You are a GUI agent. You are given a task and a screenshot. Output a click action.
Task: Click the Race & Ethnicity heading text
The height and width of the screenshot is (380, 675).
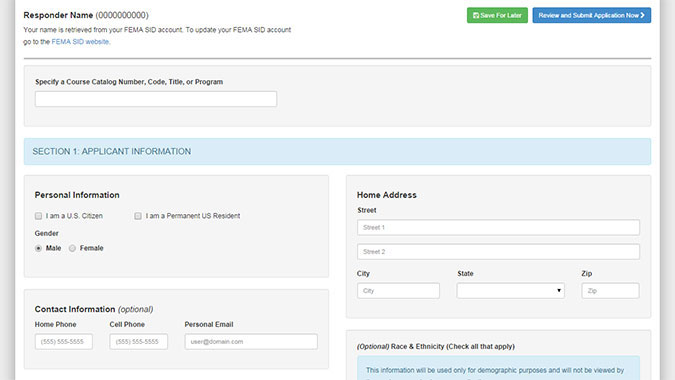click(436, 346)
